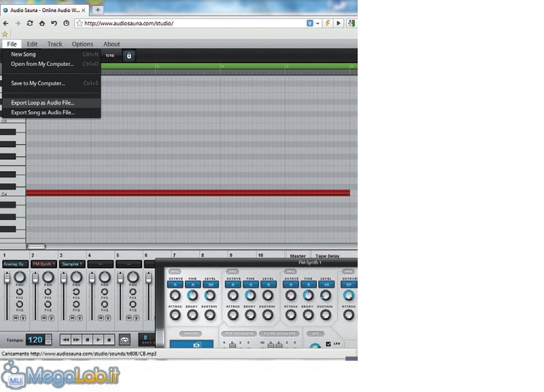Open the Options menu

(82, 44)
